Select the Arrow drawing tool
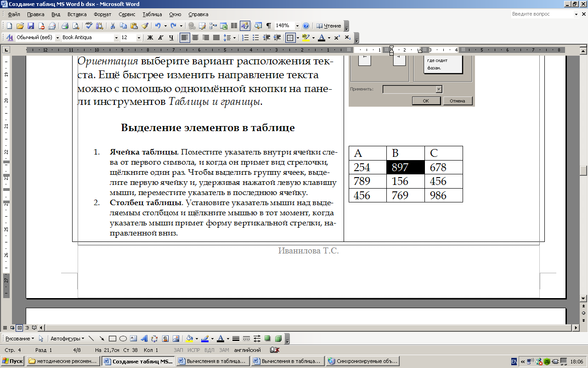588x368 pixels. click(102, 339)
